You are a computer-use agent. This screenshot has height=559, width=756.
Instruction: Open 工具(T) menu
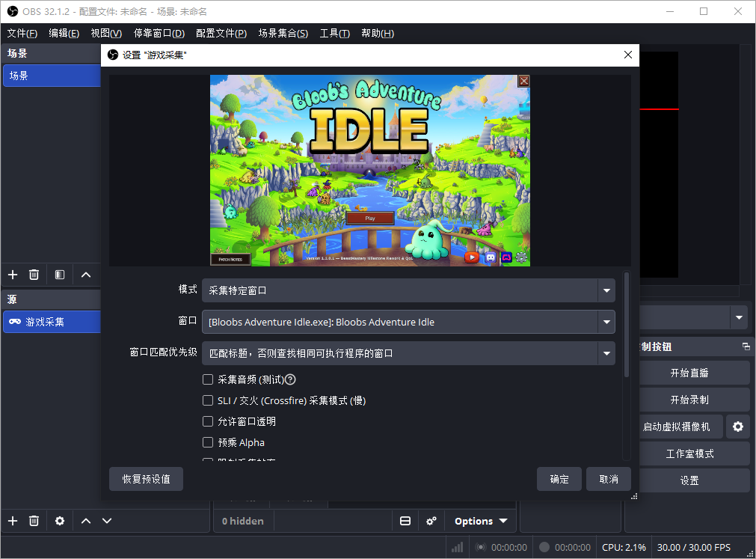pos(334,33)
